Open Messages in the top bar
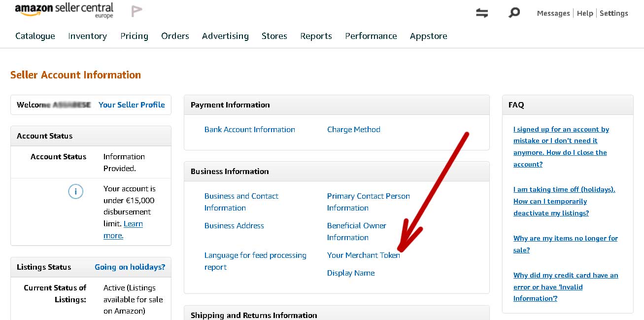 [x=553, y=13]
